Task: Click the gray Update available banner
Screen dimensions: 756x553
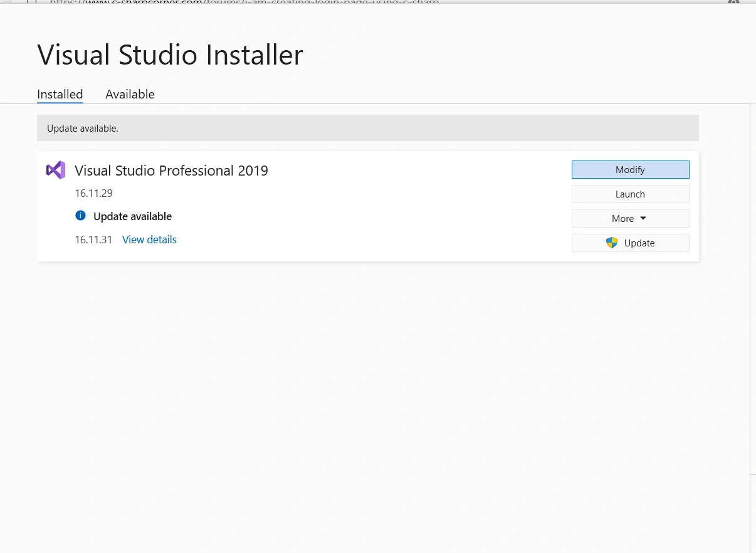Action: pos(368,128)
